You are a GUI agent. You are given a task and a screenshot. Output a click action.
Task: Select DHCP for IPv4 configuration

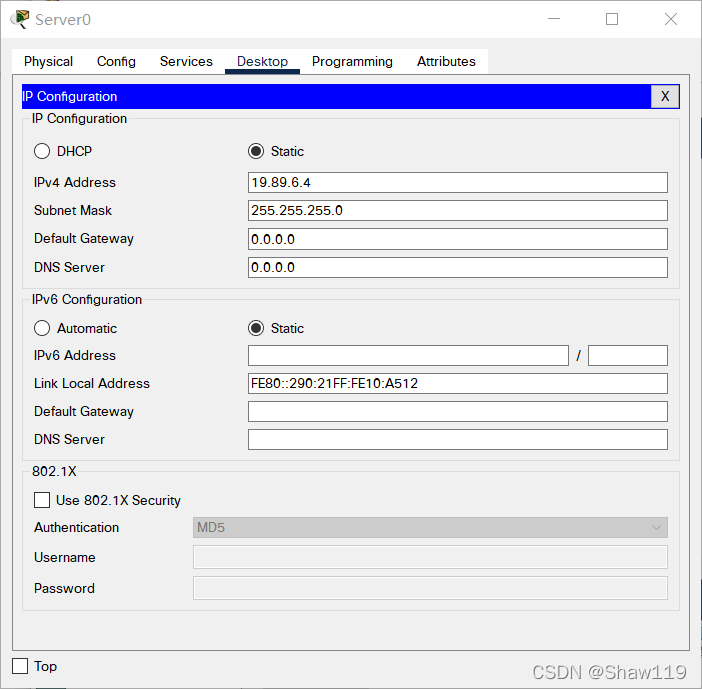[x=42, y=152]
